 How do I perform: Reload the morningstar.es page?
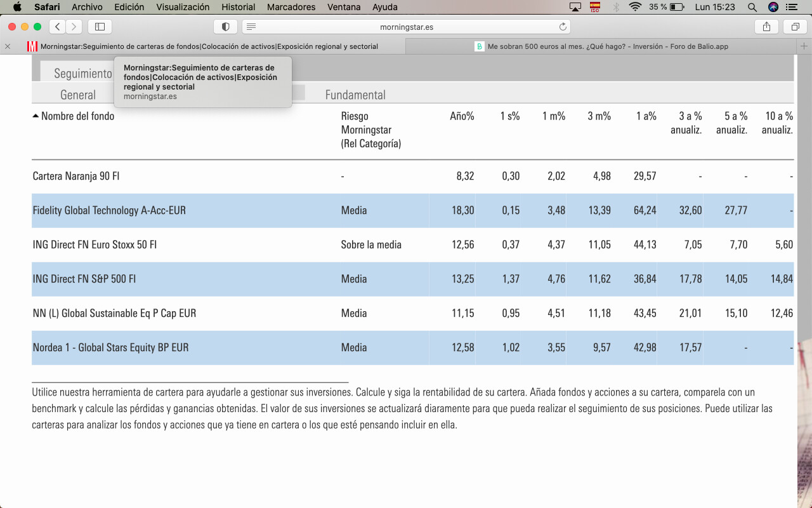[563, 27]
